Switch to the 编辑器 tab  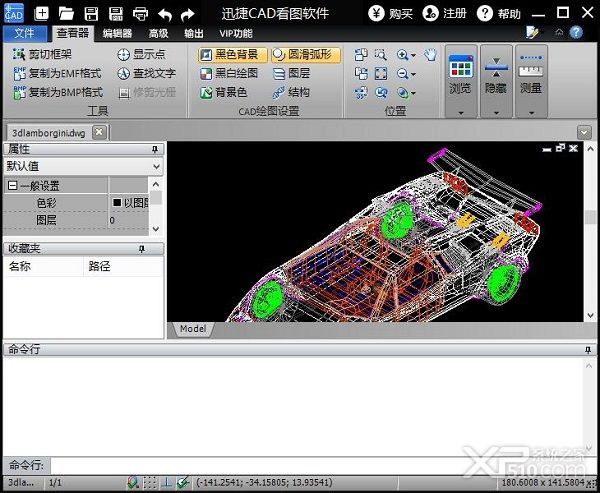coord(117,34)
